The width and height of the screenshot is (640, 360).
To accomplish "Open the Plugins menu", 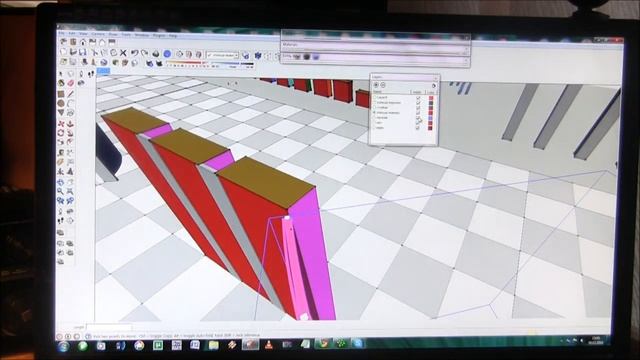I will click(159, 36).
